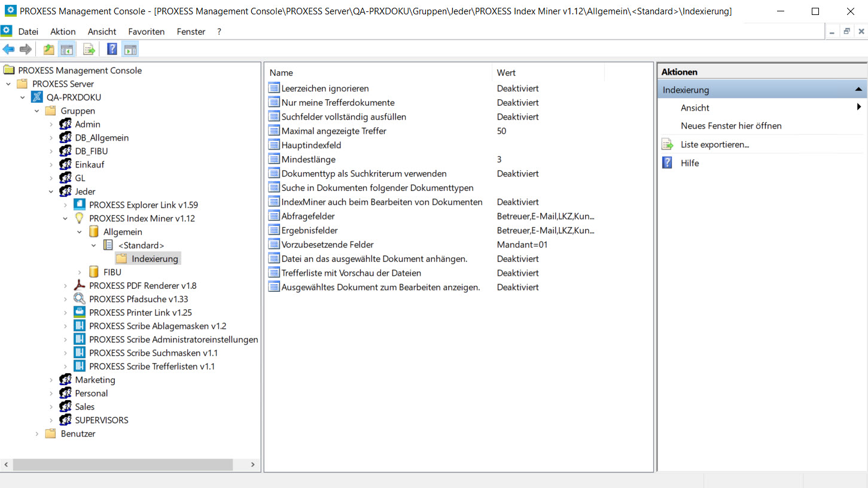Toggle the console tree pane toolbar icon
Viewport: 868px width, 488px height.
66,49
